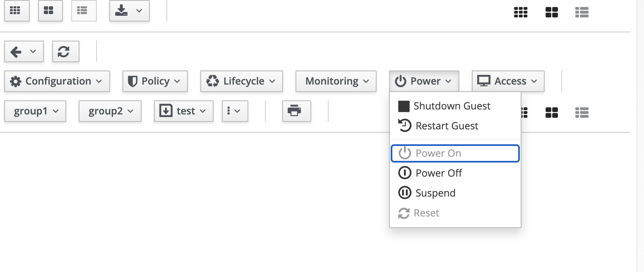Click the refresh button beside back arrow
This screenshot has width=644, height=272.
point(65,51)
